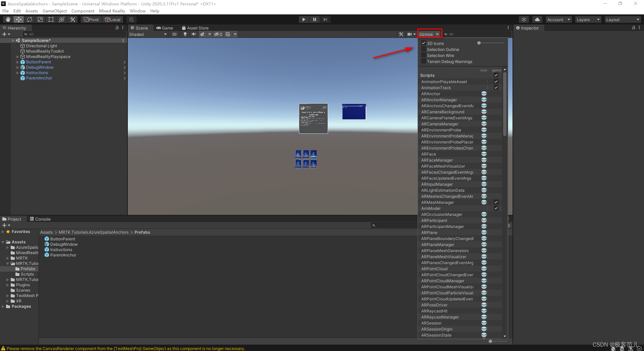644x351 pixels.
Task: Toggle scene lighting bulb icon
Action: [x=185, y=34]
